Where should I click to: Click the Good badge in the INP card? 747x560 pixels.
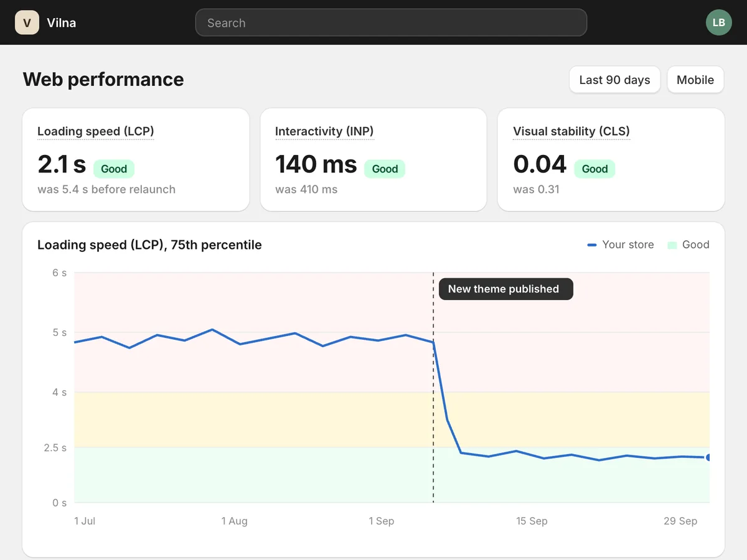coord(385,169)
